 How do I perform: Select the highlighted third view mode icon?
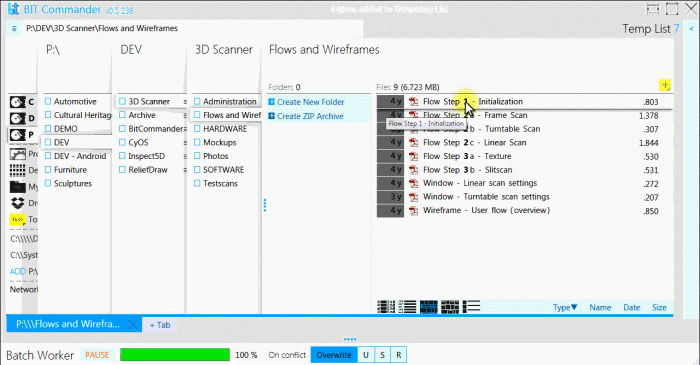pyautogui.click(x=429, y=307)
